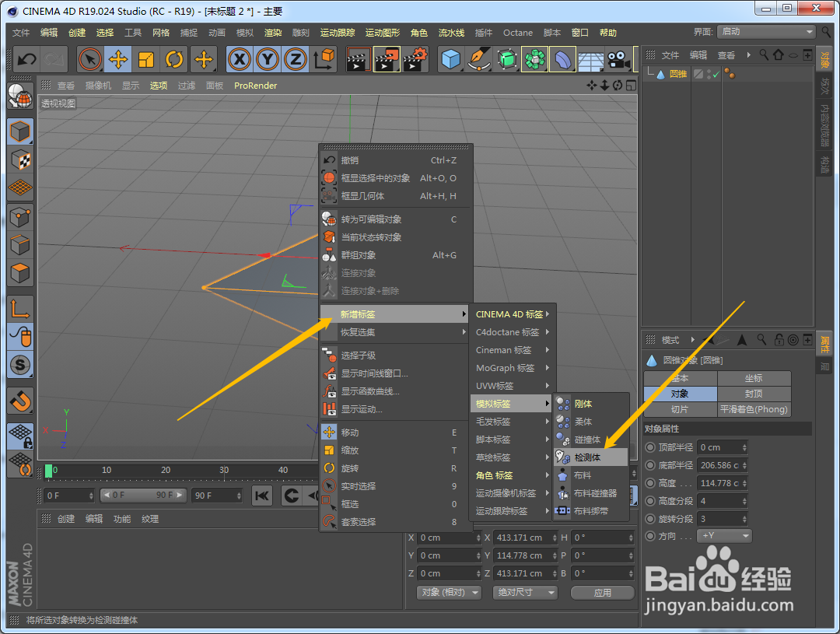Switch to Texture mode checkered cube icon
The image size is (840, 634).
(20, 159)
